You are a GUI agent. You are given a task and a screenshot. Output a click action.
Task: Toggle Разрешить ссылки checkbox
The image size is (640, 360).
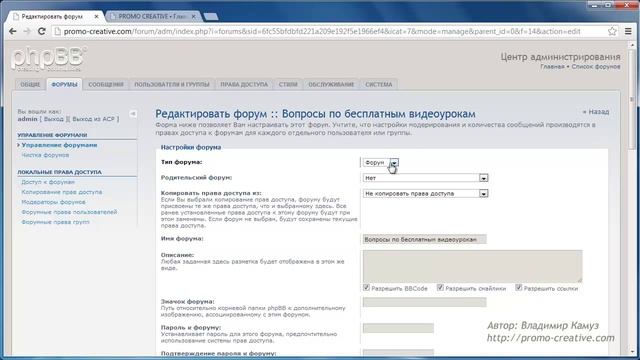(518, 288)
